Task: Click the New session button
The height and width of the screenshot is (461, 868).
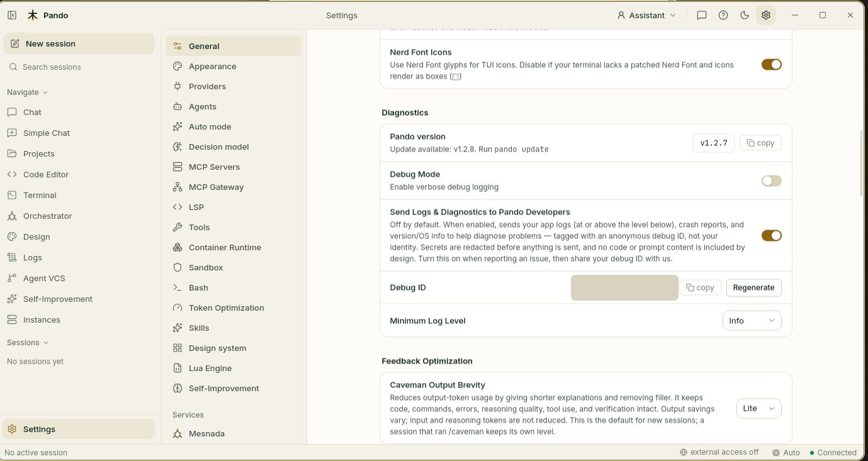Action: coord(79,43)
